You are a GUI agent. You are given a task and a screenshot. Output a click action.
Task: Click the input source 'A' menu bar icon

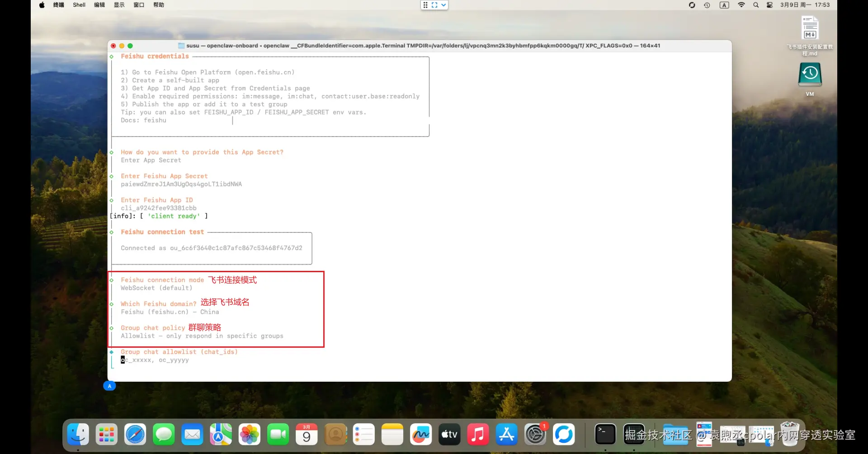(x=724, y=5)
